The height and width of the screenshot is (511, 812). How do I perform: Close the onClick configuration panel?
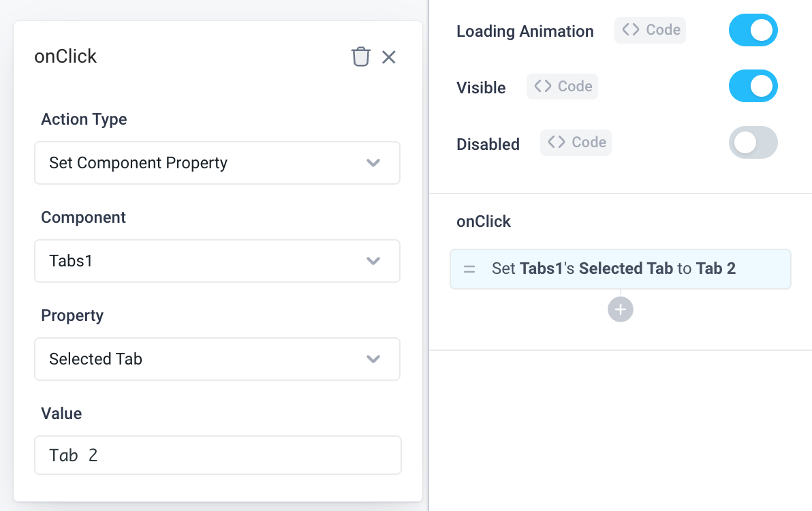[x=388, y=57]
